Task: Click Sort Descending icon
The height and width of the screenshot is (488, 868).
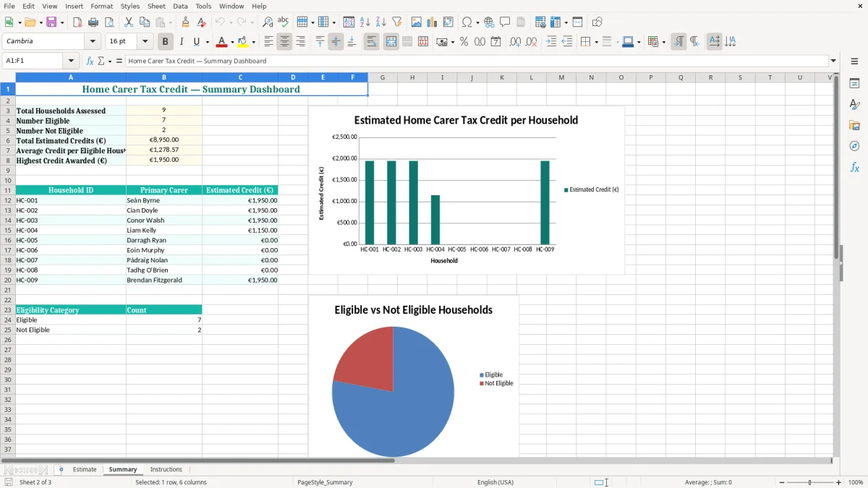Action: 381,22
